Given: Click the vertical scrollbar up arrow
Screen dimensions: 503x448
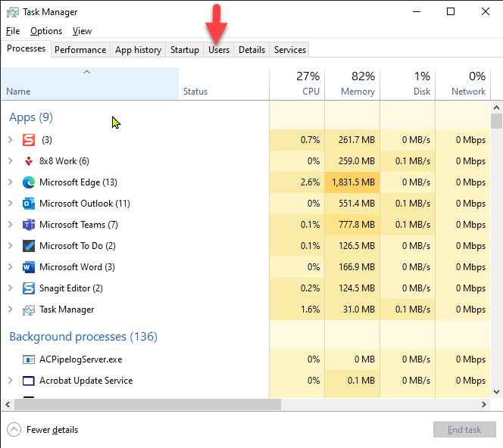Looking at the screenshot, I should click(x=497, y=107).
